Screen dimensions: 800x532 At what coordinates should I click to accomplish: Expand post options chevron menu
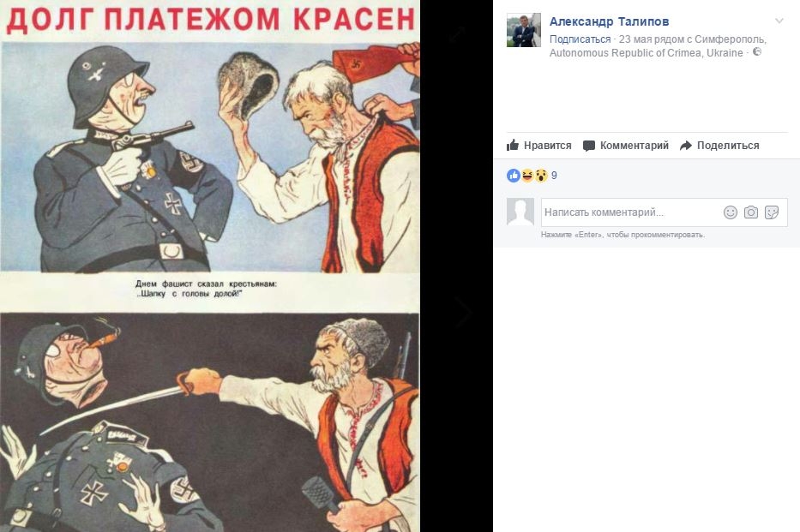(779, 21)
